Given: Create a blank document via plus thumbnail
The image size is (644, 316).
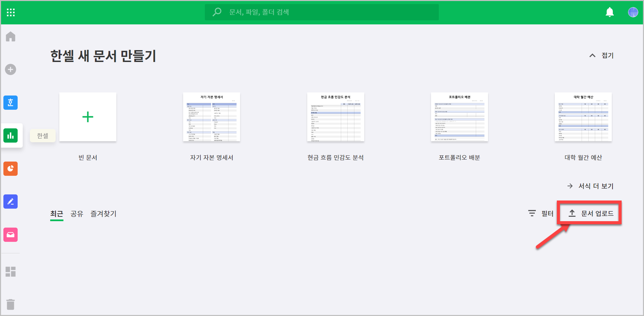Looking at the screenshot, I should click(88, 117).
